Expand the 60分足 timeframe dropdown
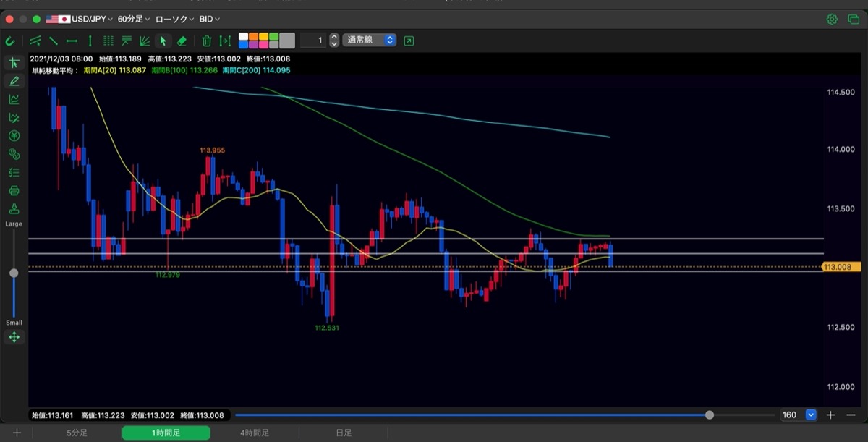868x442 pixels. click(x=134, y=19)
